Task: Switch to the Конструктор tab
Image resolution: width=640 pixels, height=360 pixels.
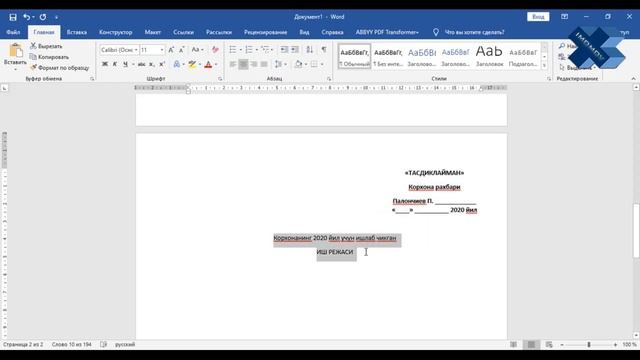Action: click(x=116, y=32)
